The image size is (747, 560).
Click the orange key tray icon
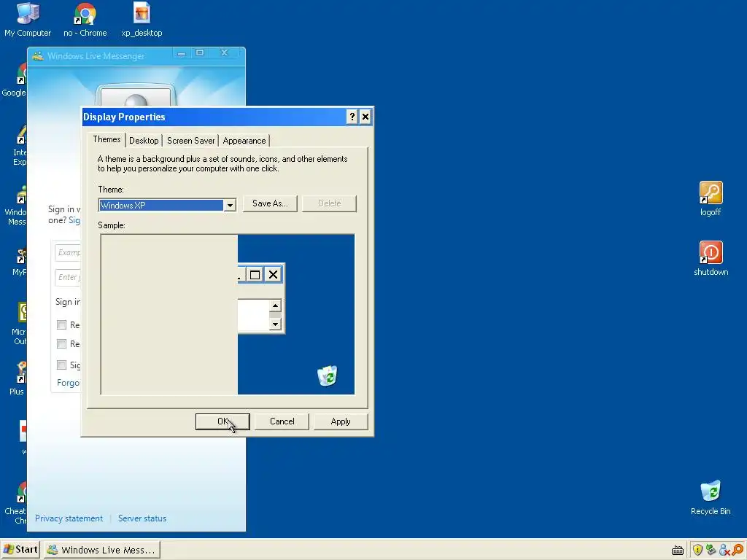click(738, 550)
